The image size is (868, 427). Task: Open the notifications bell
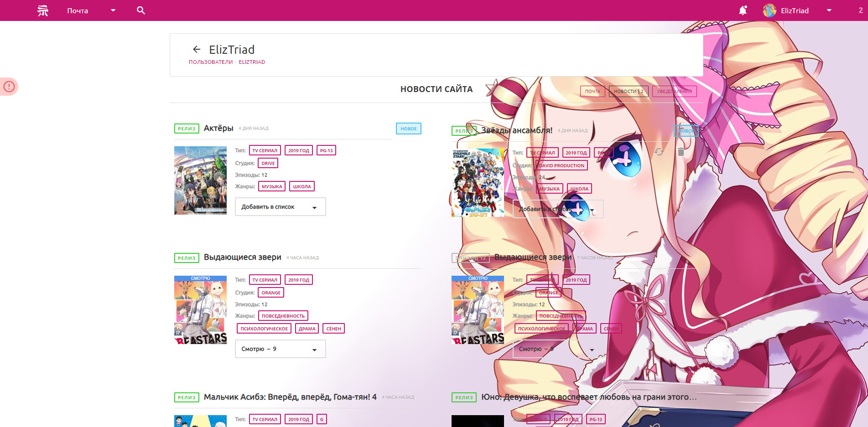(x=743, y=10)
